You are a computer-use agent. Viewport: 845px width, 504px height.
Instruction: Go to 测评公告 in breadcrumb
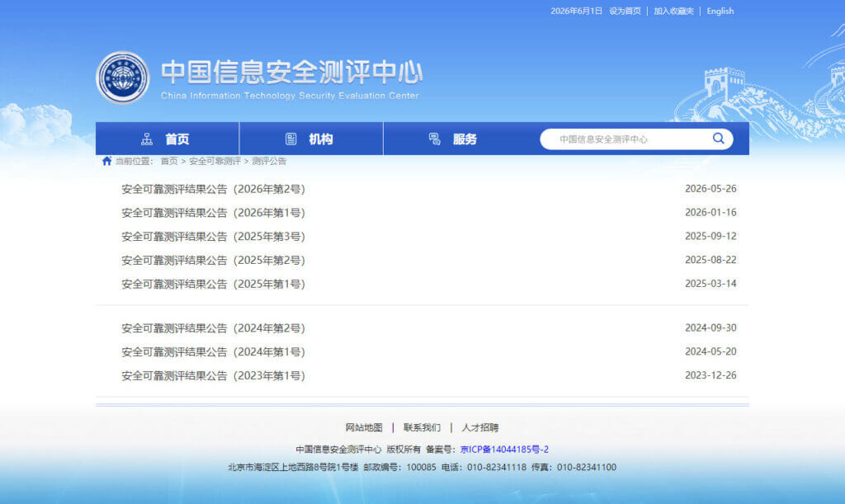269,161
